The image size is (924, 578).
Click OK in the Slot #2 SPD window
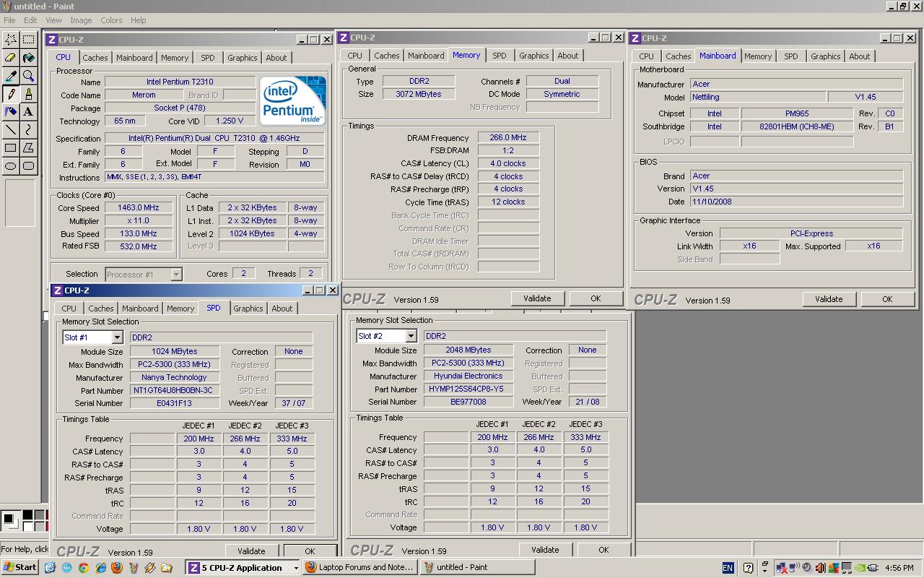click(x=603, y=550)
